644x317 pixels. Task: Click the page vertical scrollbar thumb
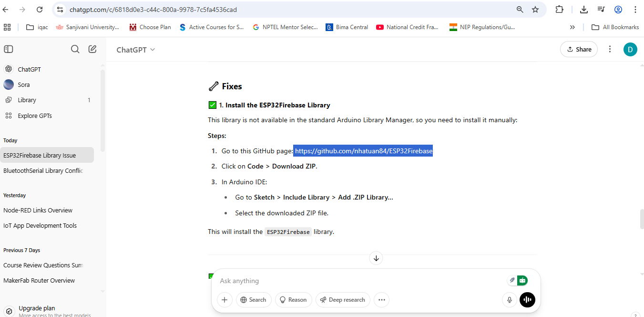coord(642,219)
